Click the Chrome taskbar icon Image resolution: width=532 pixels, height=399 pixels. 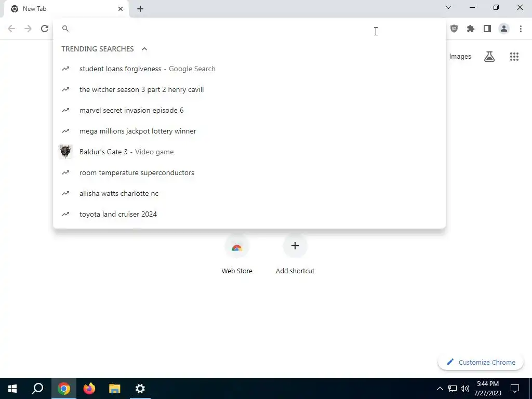pos(64,389)
